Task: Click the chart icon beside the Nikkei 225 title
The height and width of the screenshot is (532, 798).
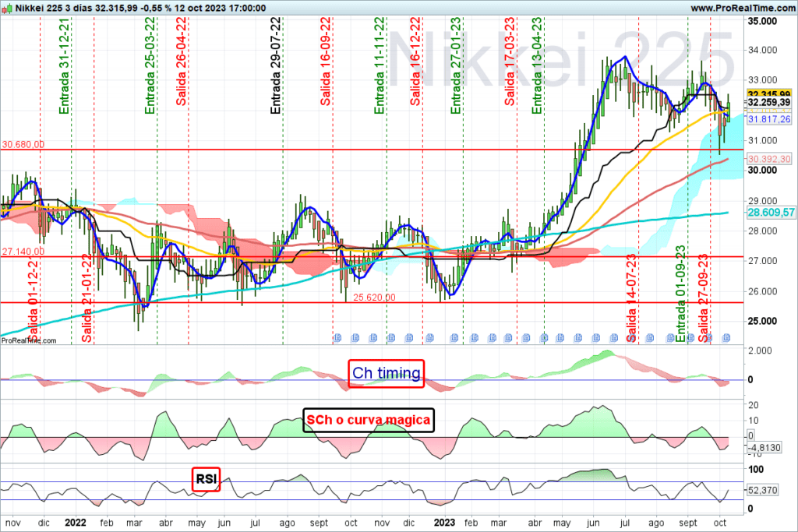Action: point(6,8)
